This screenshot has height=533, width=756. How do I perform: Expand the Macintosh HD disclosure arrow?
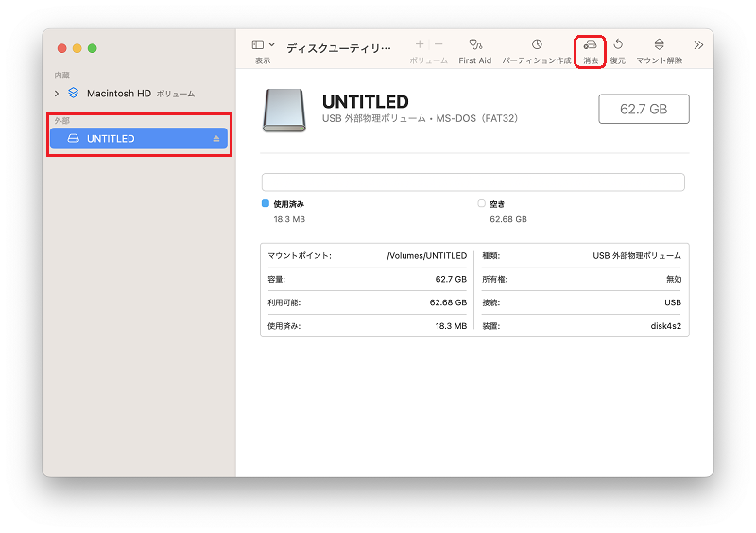coord(57,94)
